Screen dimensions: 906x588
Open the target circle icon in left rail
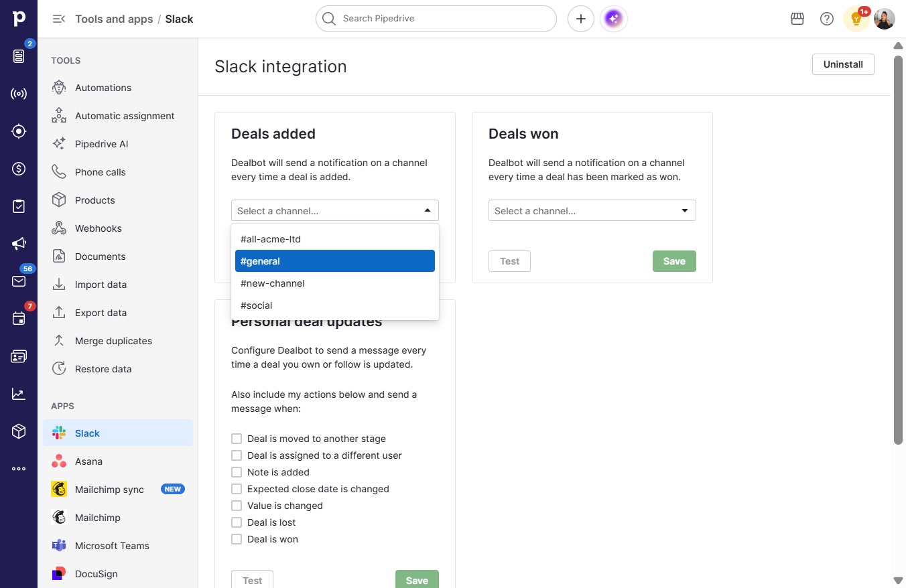point(19,131)
